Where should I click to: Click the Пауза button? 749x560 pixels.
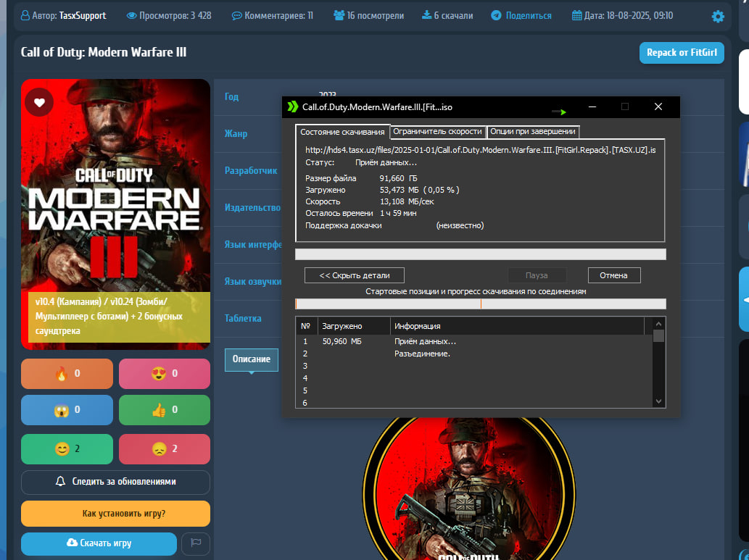(x=537, y=275)
